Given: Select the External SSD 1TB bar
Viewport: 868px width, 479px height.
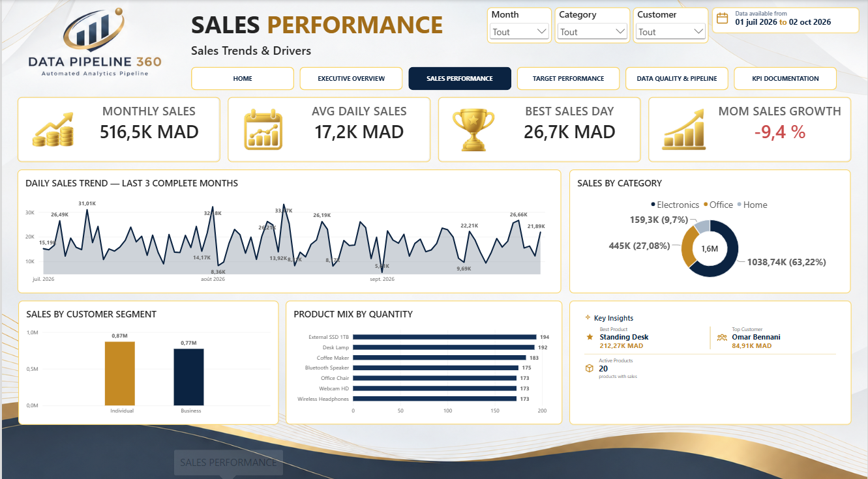Looking at the screenshot, I should pos(445,337).
